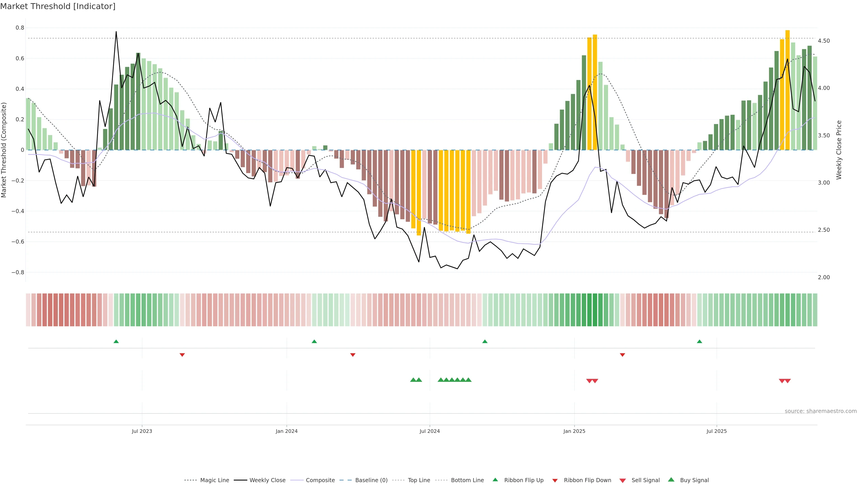
Task: Click the Jan 2025 x-axis label
Action: pyautogui.click(x=574, y=431)
